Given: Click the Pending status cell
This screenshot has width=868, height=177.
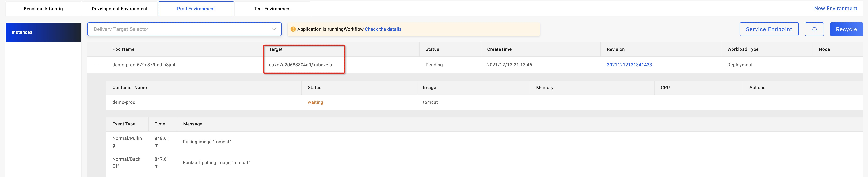Looking at the screenshot, I should [434, 65].
